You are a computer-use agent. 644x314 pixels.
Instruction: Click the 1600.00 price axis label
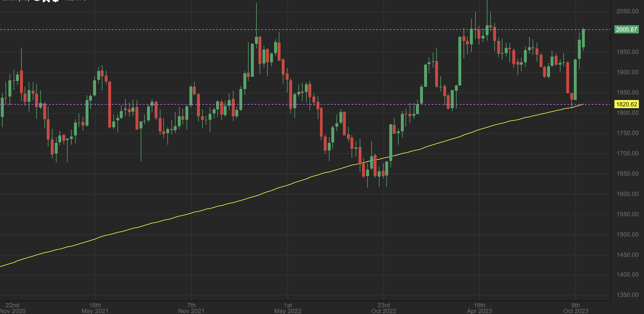point(627,194)
